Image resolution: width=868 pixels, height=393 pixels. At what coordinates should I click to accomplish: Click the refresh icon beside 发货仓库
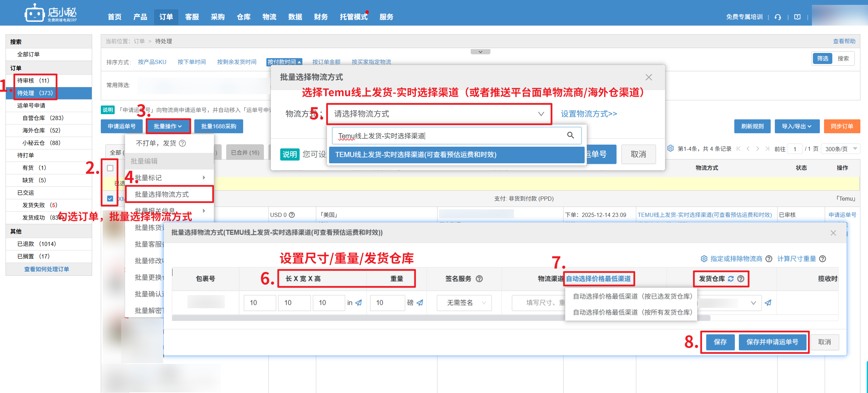point(730,279)
